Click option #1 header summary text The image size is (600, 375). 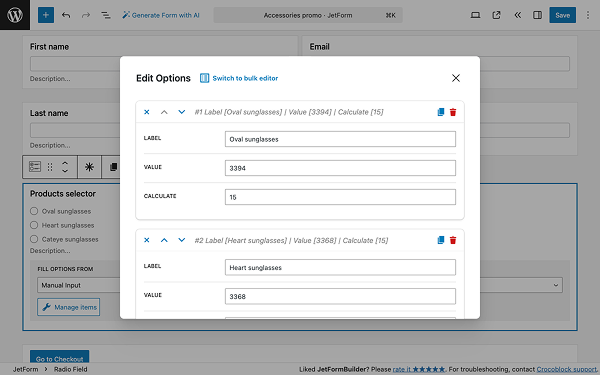pyautogui.click(x=289, y=112)
